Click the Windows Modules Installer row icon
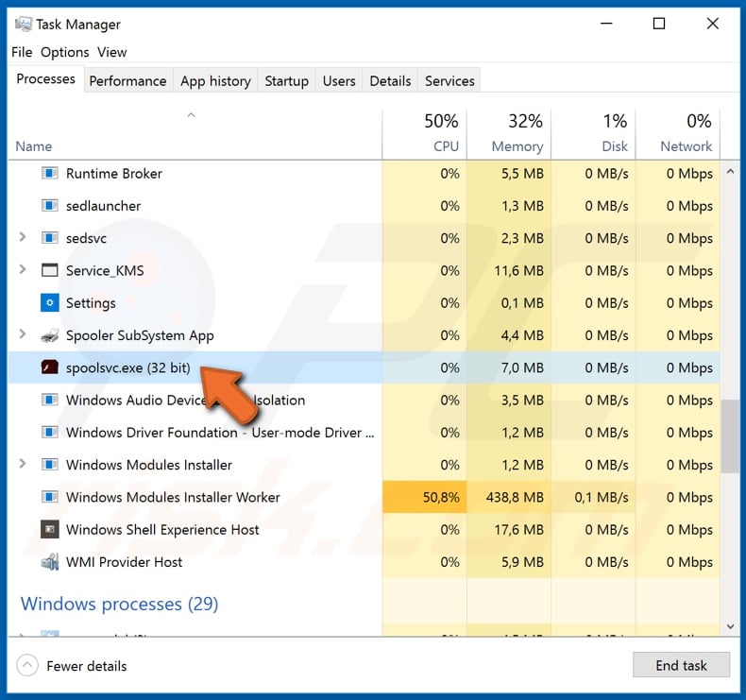The width and height of the screenshot is (746, 700). pyautogui.click(x=49, y=465)
